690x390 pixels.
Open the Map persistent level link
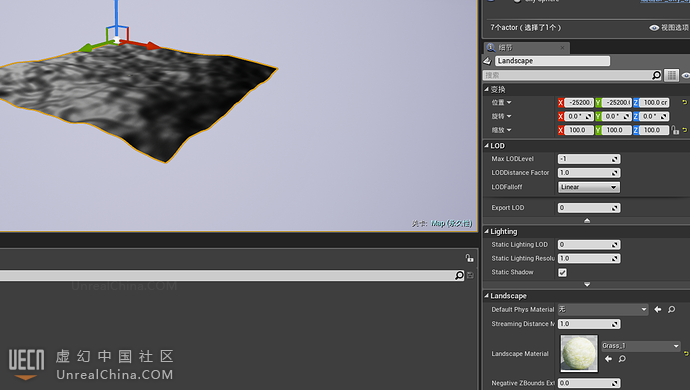pyautogui.click(x=451, y=224)
